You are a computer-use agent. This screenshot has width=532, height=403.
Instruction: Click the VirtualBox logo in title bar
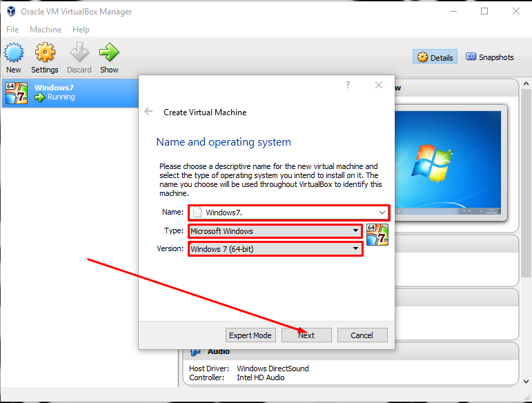(11, 11)
